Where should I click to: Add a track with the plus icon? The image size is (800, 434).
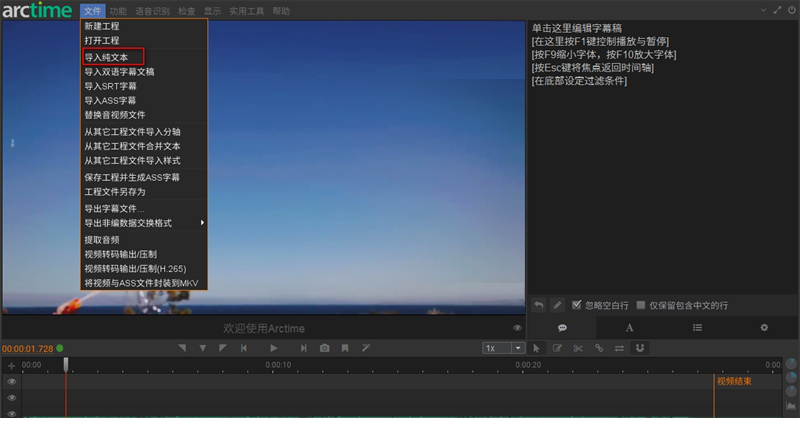(11, 366)
